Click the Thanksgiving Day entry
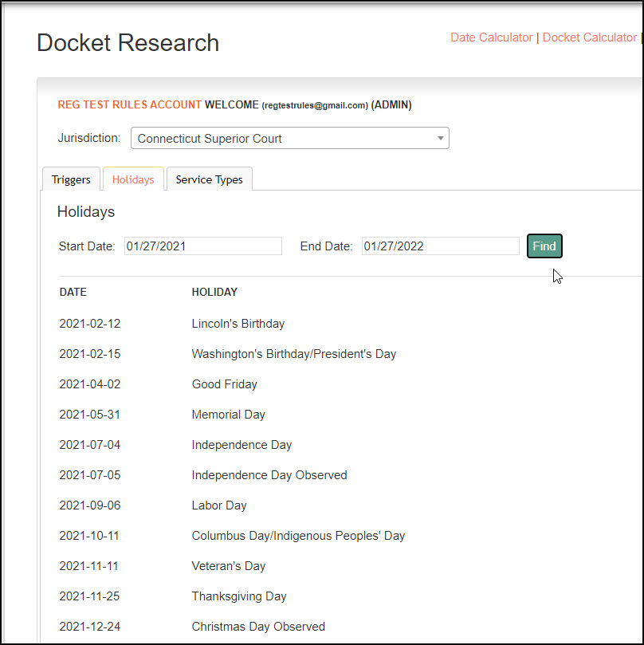 coord(239,596)
